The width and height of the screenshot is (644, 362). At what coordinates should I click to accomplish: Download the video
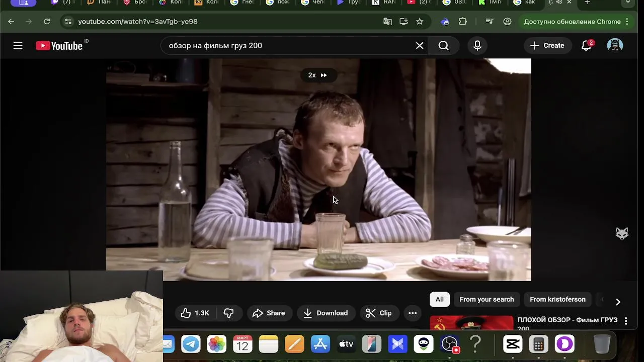(x=326, y=313)
